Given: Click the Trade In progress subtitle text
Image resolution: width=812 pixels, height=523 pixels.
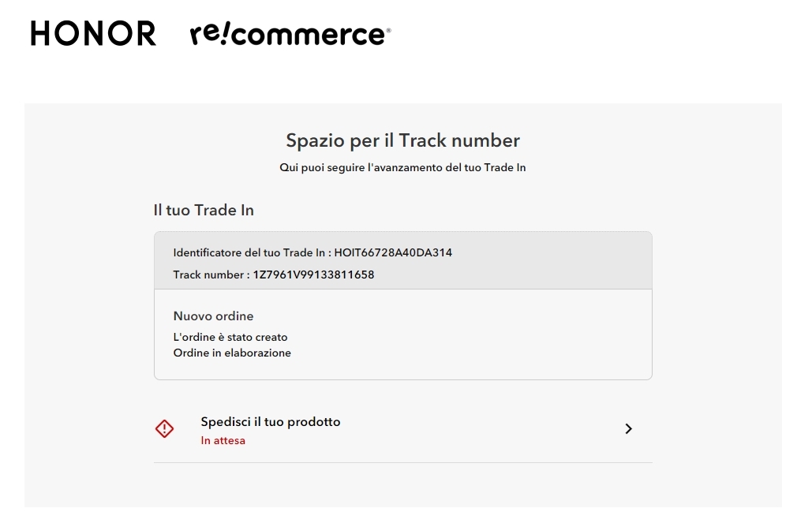Looking at the screenshot, I should point(402,168).
